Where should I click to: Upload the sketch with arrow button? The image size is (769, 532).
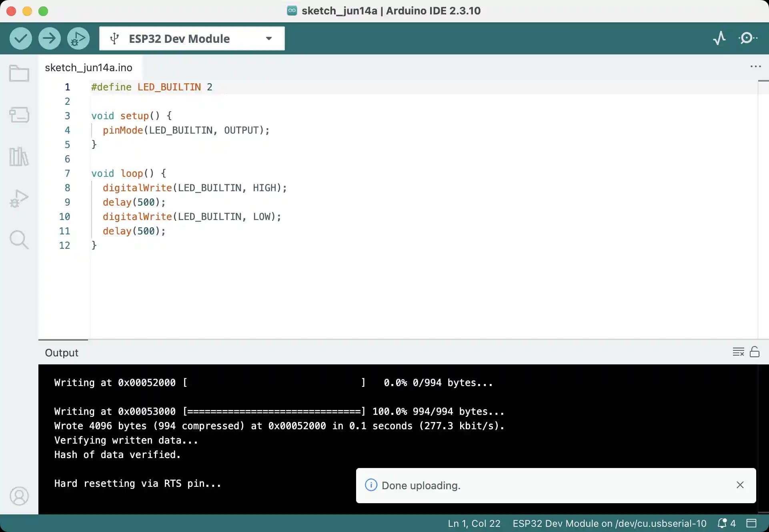coord(50,38)
